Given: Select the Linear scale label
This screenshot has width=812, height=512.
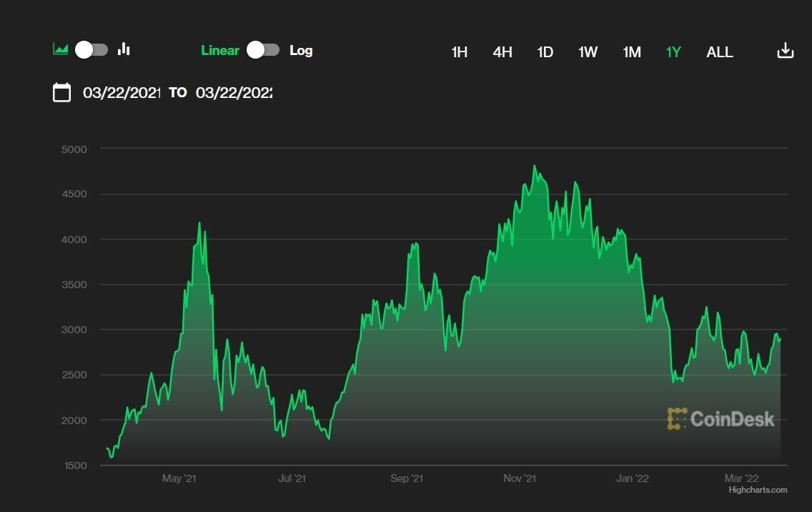Looking at the screenshot, I should click(220, 50).
